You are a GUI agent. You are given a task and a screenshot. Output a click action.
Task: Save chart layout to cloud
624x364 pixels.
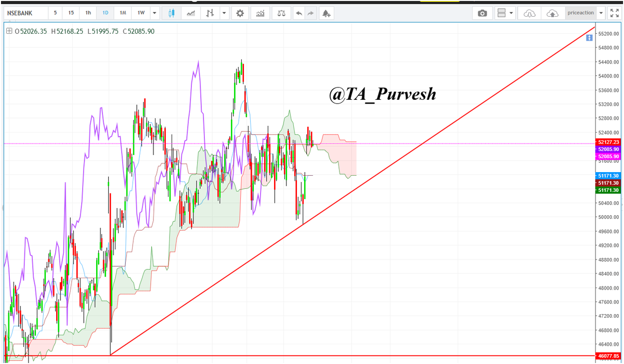[553, 13]
